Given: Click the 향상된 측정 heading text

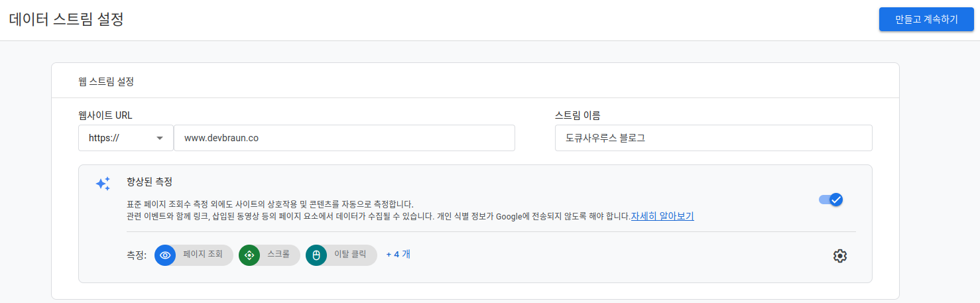Looking at the screenshot, I should tap(150, 181).
